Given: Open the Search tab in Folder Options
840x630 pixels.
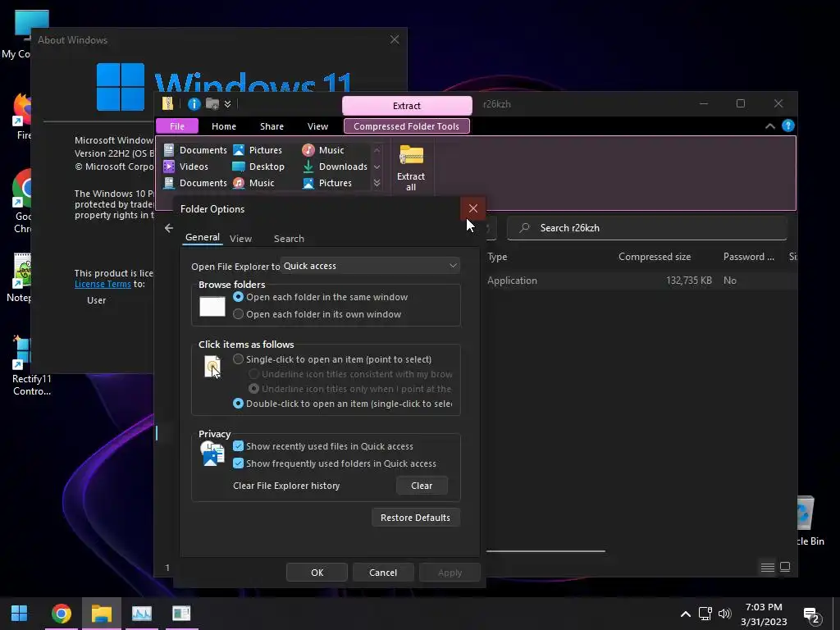Looking at the screenshot, I should click(289, 239).
